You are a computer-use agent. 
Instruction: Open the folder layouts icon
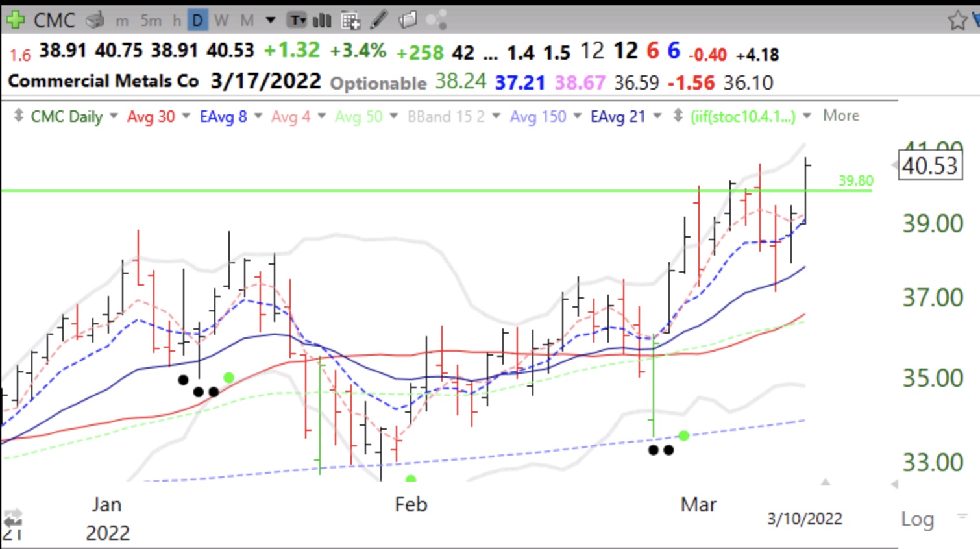(408, 20)
